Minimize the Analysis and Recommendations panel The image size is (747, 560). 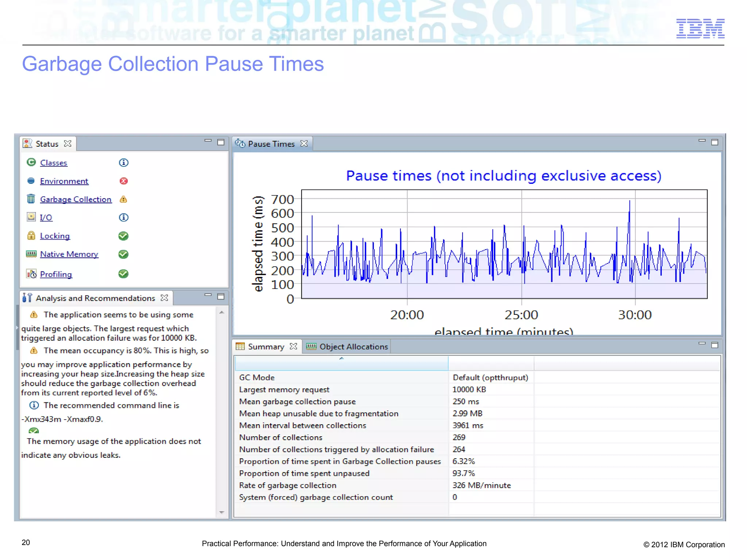click(x=208, y=295)
